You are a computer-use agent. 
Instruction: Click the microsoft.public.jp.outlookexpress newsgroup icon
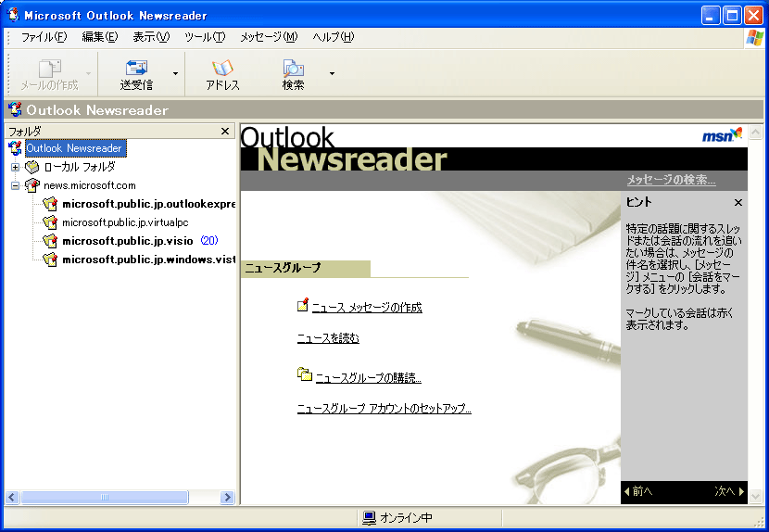pos(49,204)
